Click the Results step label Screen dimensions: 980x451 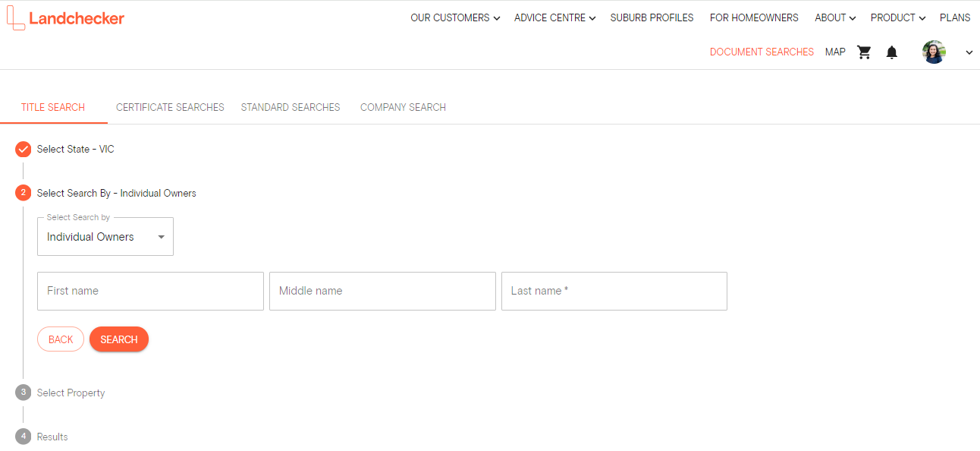point(52,437)
